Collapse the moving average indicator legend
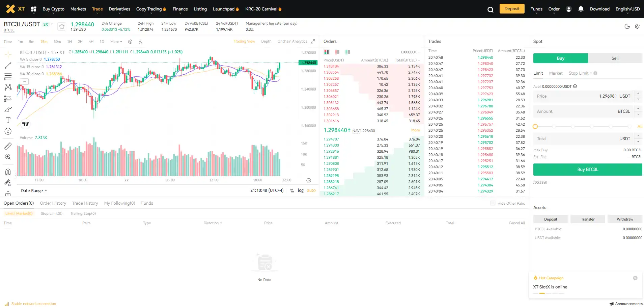The image size is (644, 307). [25, 81]
